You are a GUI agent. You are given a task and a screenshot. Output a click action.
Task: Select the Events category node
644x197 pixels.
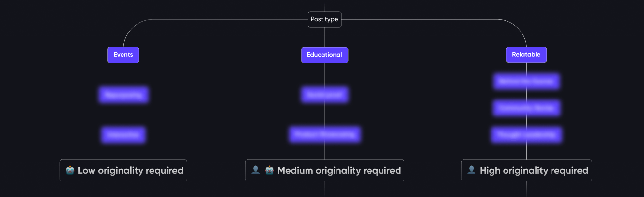[x=123, y=55]
